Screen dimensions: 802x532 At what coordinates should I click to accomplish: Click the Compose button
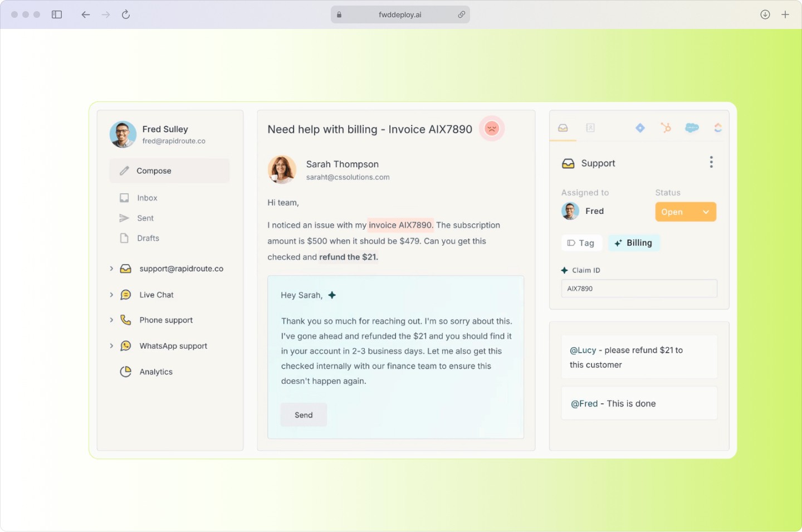tap(169, 171)
